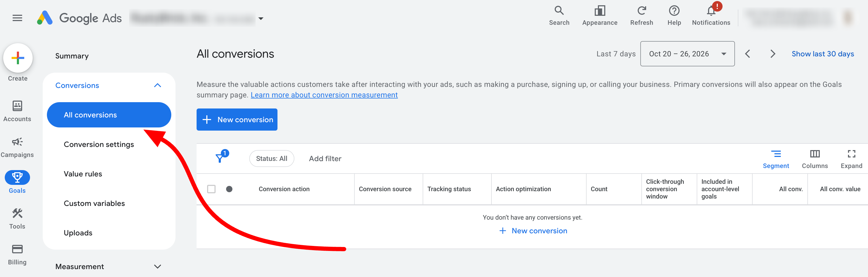
Task: Open Custom variables
Action: 94,203
